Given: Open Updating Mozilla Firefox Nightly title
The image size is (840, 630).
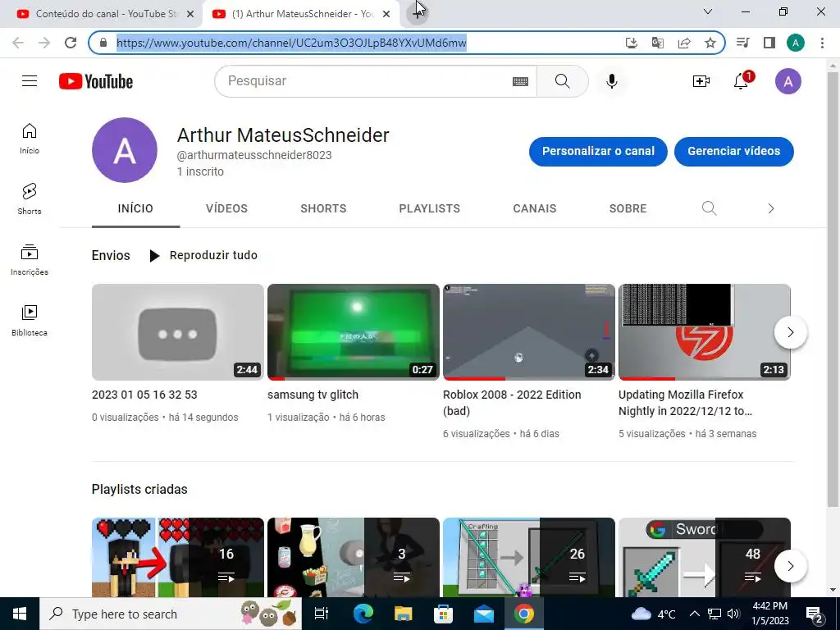Looking at the screenshot, I should coord(685,403).
